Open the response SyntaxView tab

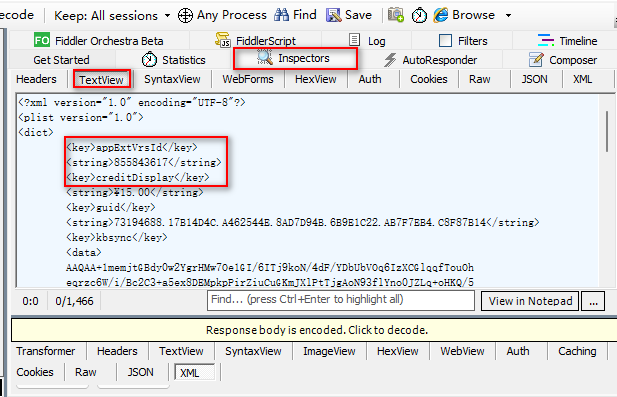pos(253,351)
